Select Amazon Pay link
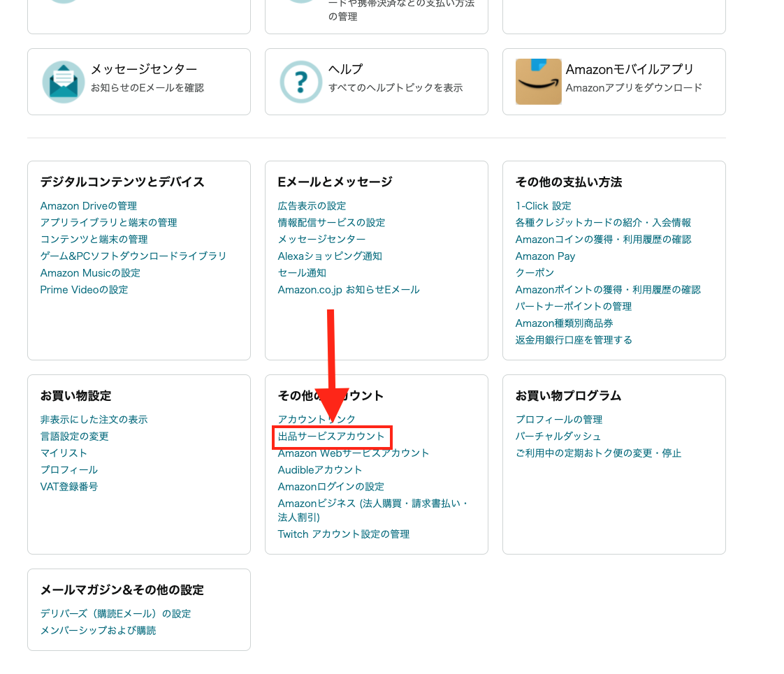Image resolution: width=784 pixels, height=674 pixels. click(x=545, y=256)
